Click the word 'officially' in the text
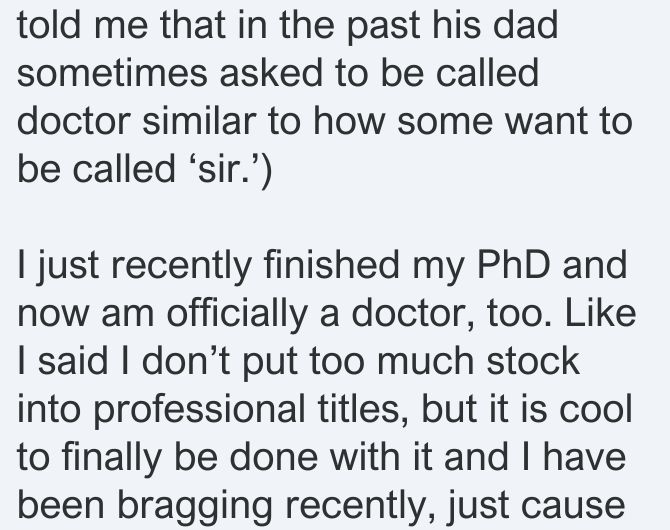670x530 pixels. [237, 313]
